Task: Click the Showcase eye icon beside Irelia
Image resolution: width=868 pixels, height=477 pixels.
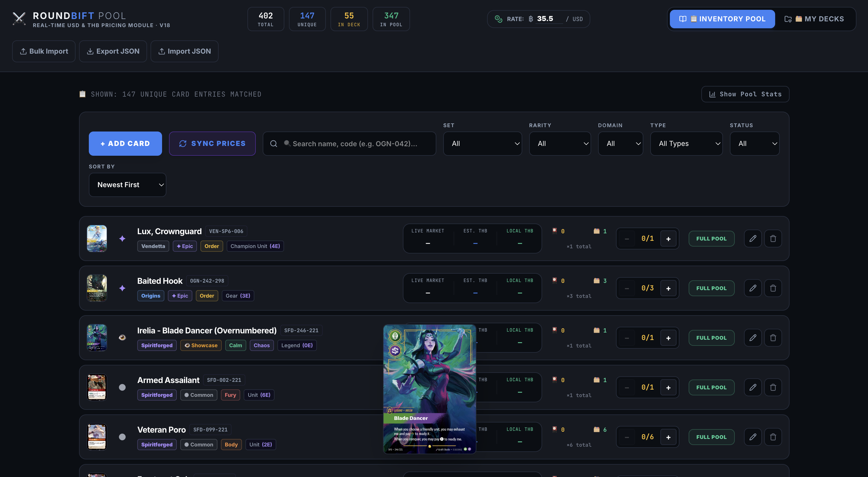Action: (122, 337)
